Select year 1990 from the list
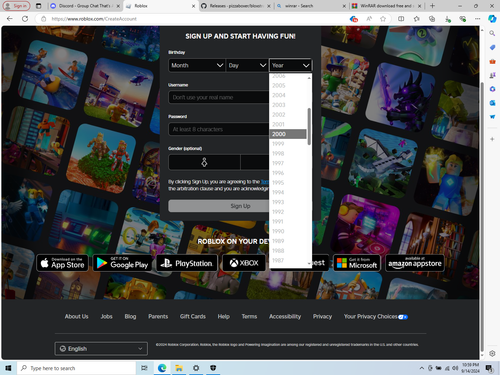The image size is (500, 375). click(x=288, y=231)
